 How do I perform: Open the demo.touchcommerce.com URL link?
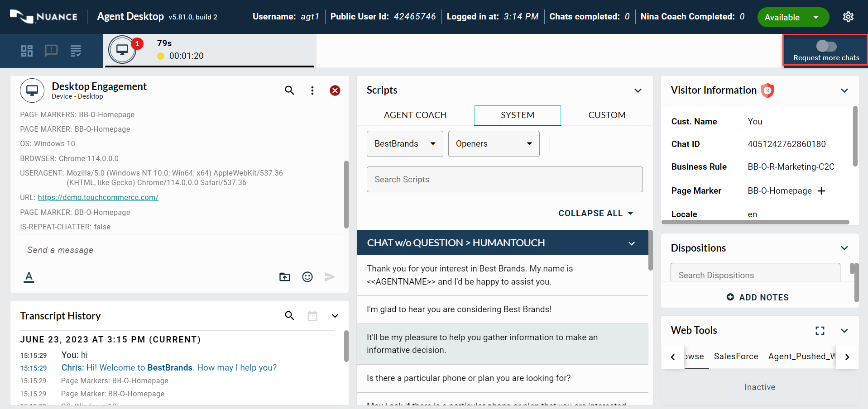point(98,198)
